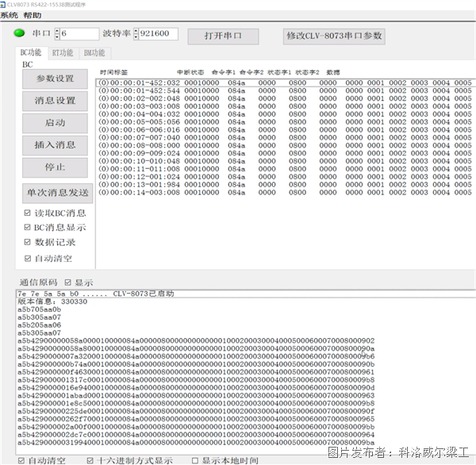
Task: Switch to the RT功能 tab
Action: point(63,53)
